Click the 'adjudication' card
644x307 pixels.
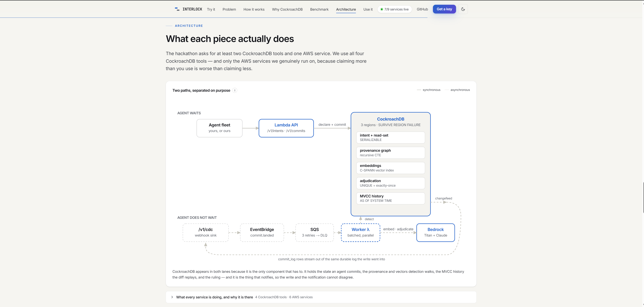(390, 183)
